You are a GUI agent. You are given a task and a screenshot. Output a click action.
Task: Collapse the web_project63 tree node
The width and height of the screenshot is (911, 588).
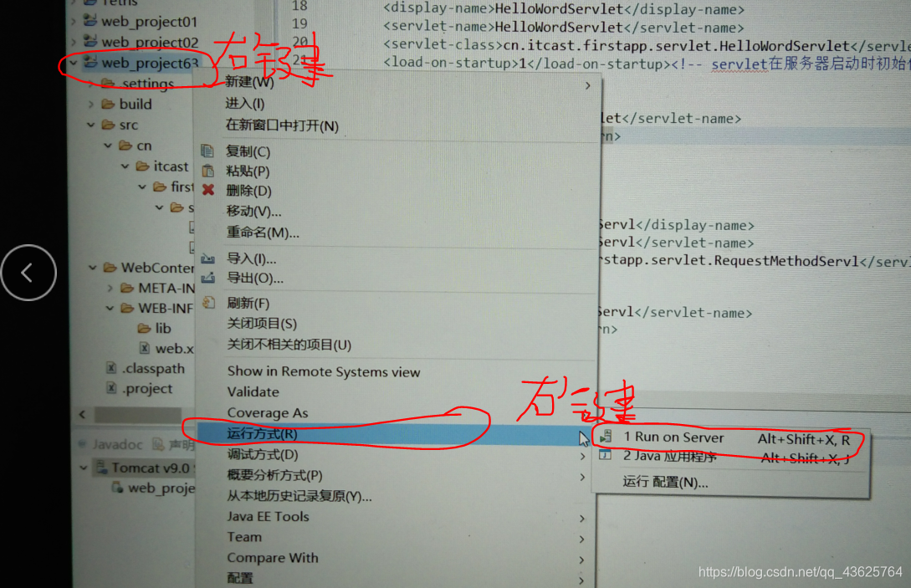[x=74, y=62]
